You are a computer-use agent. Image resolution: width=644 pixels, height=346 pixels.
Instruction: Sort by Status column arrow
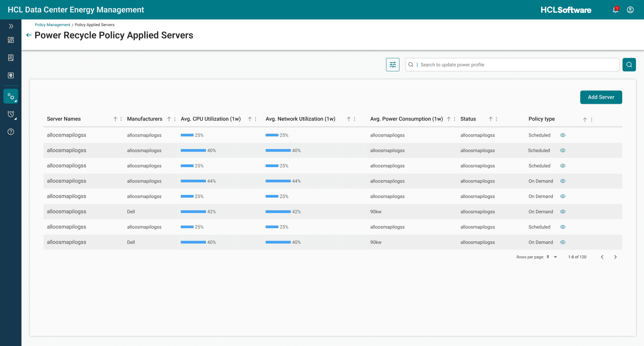pos(491,119)
